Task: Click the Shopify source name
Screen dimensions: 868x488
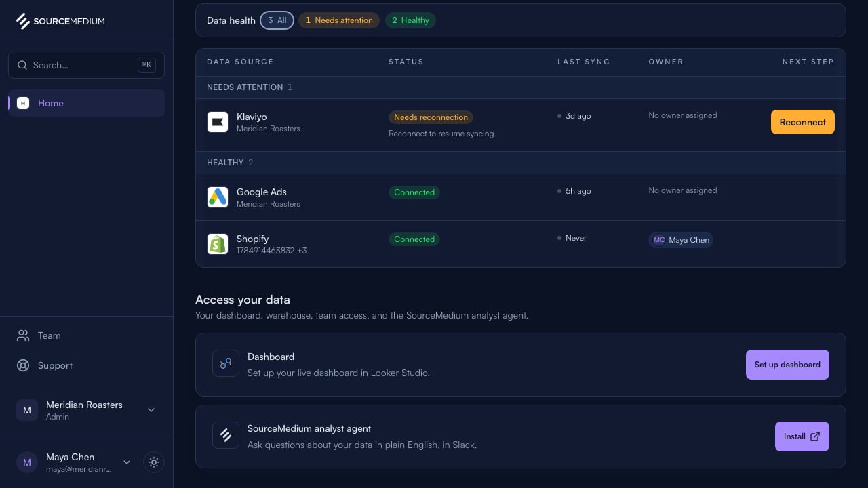Action: click(253, 239)
